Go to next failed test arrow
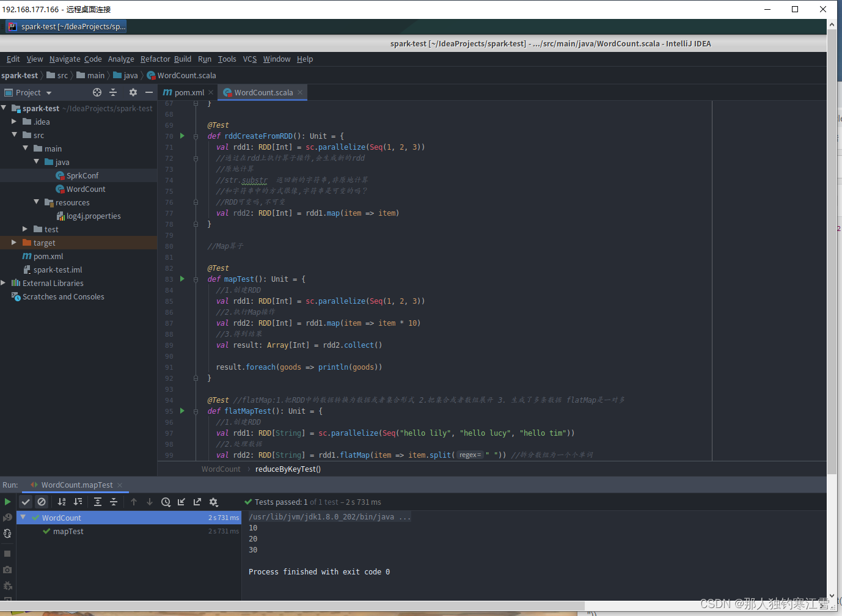 pyautogui.click(x=150, y=502)
